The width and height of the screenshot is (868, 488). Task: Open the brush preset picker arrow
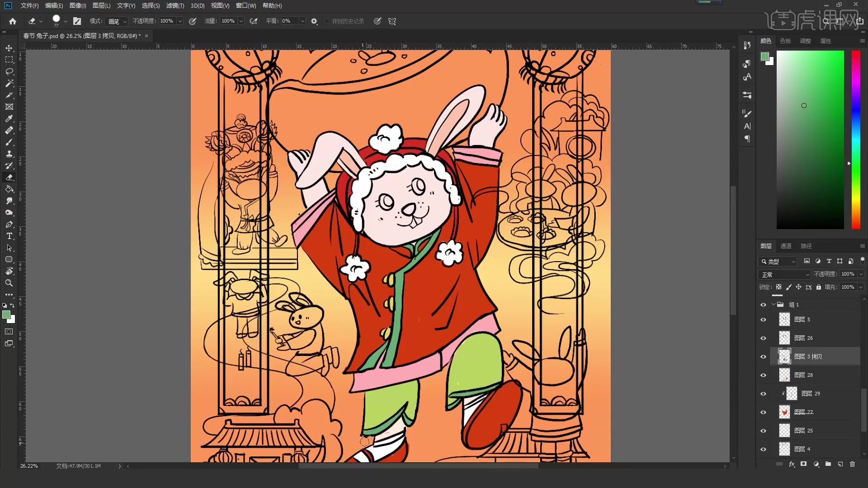click(66, 21)
